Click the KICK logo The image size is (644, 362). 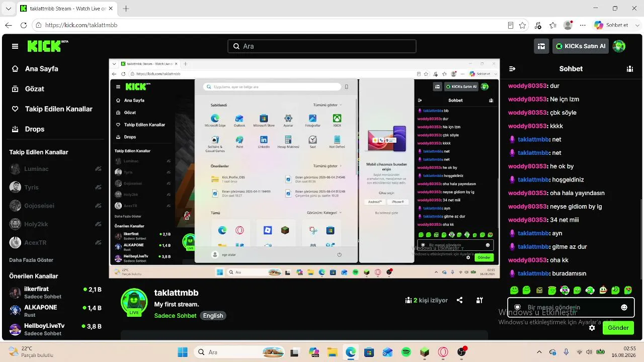click(48, 46)
